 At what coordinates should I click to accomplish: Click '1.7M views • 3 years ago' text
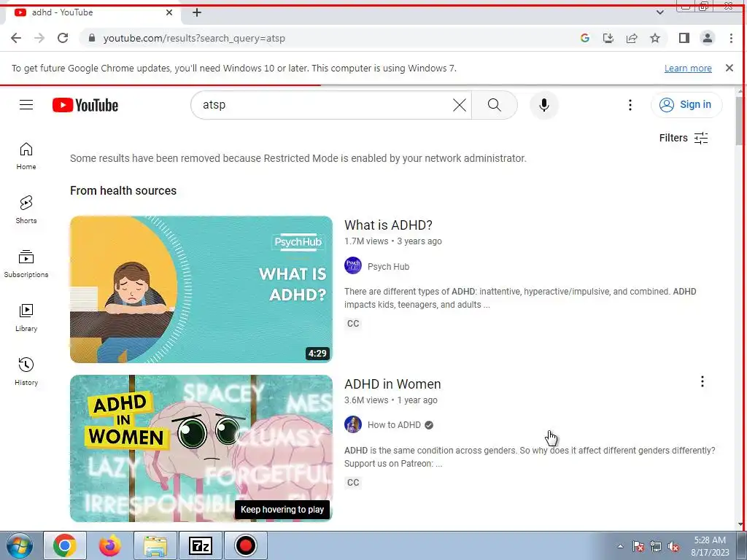[393, 241]
